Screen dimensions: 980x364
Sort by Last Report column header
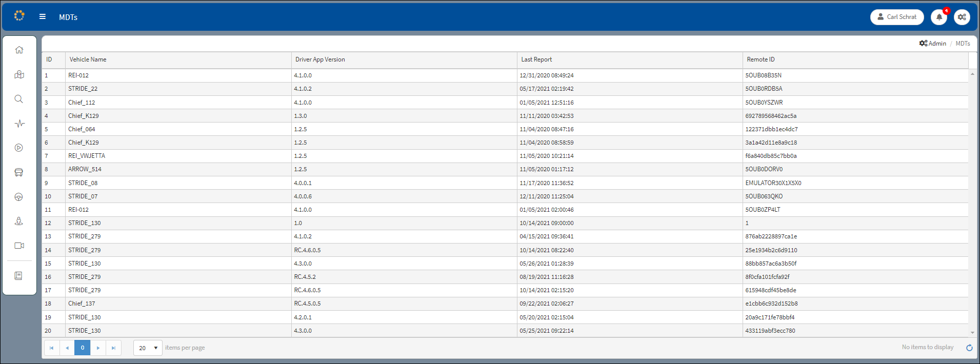(x=630, y=59)
